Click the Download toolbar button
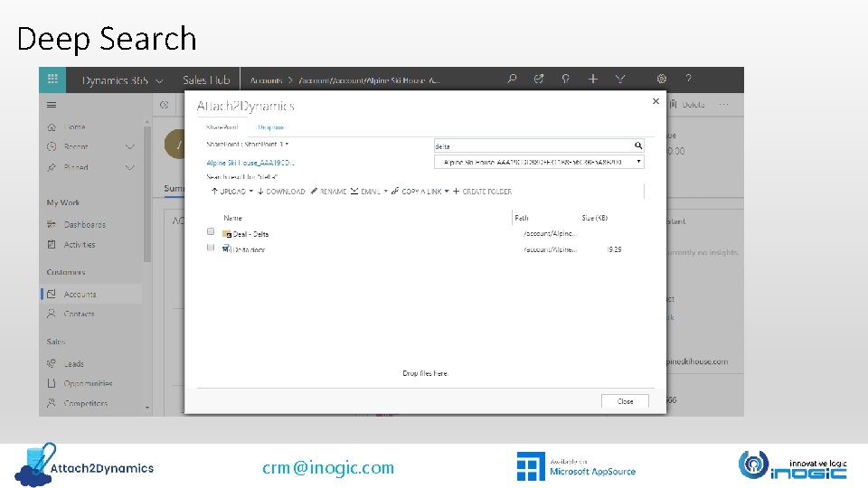Screen dimensions: 868x488 click(281, 192)
